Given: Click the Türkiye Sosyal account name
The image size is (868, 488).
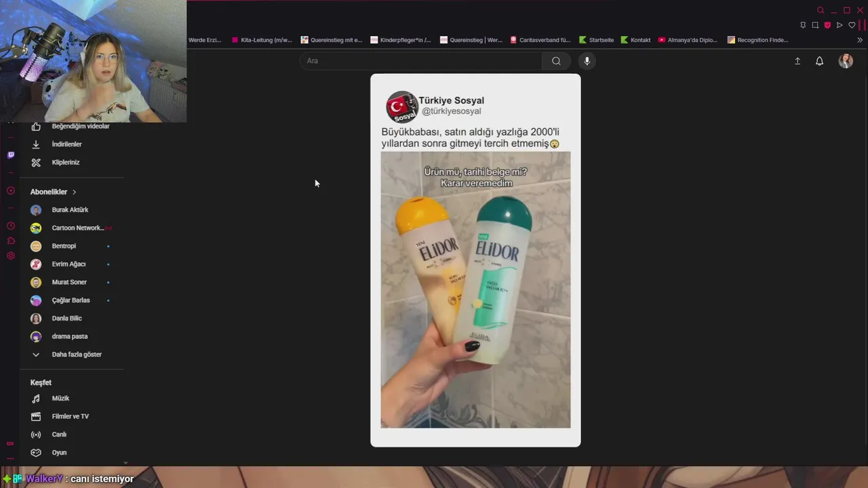Looking at the screenshot, I should coord(451,100).
